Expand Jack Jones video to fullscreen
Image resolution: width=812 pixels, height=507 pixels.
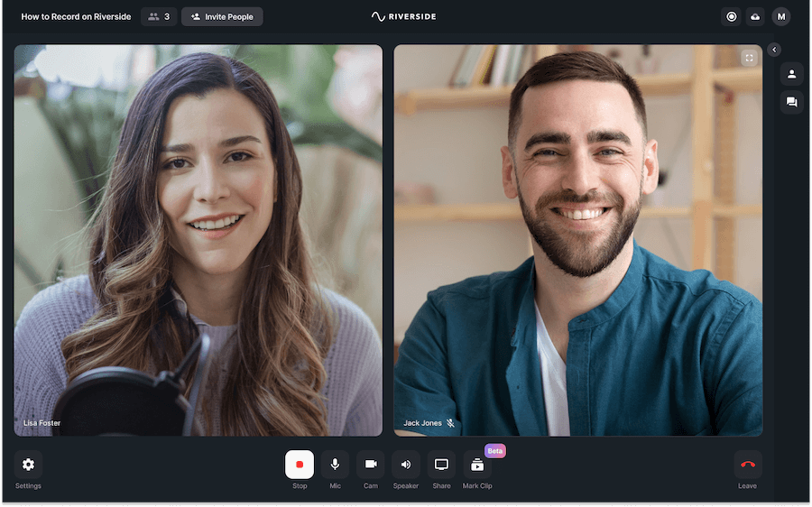tap(749, 58)
